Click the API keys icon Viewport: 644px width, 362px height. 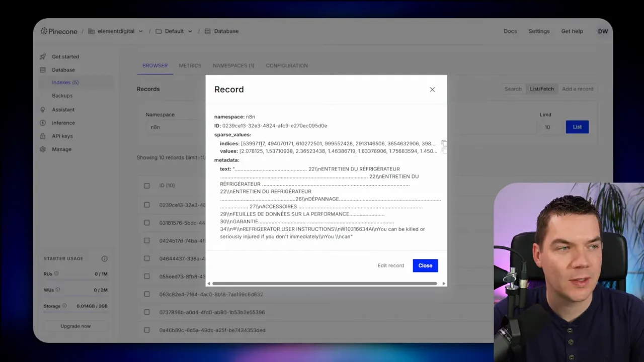click(x=43, y=136)
